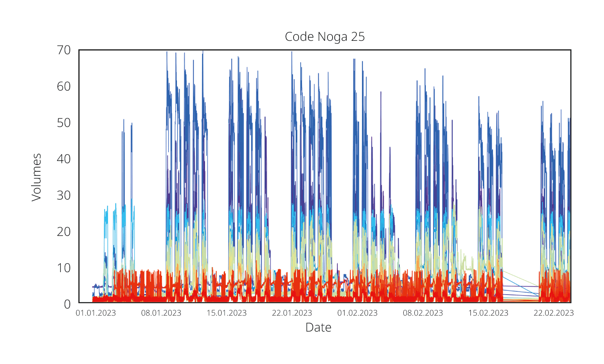604x364 pixels.
Task: Select the 'Volumes' y-axis label
Action: (37, 177)
